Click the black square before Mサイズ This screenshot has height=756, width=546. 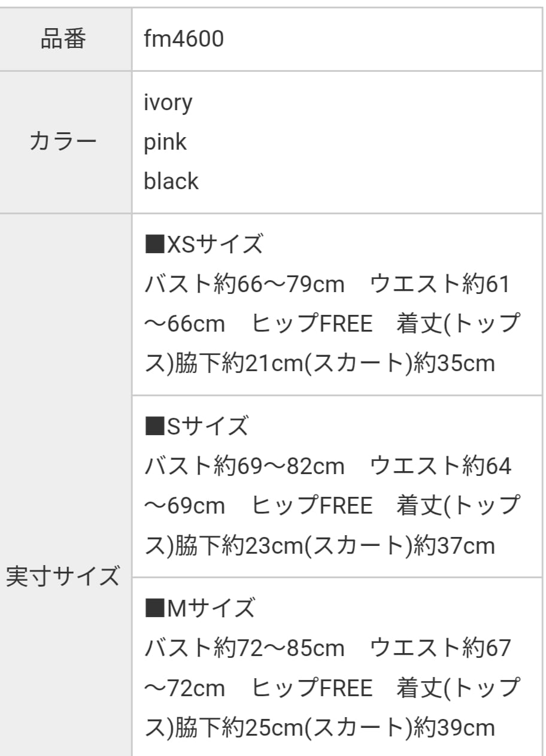tap(154, 608)
